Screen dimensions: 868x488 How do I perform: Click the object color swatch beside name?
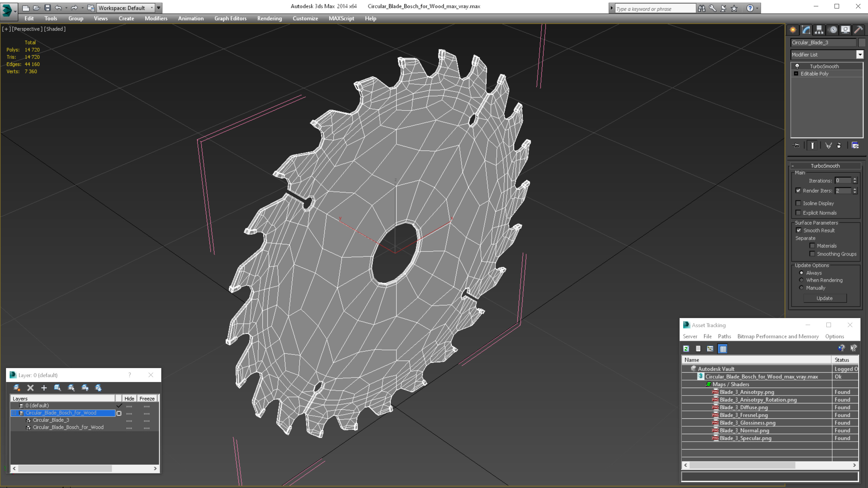point(862,42)
